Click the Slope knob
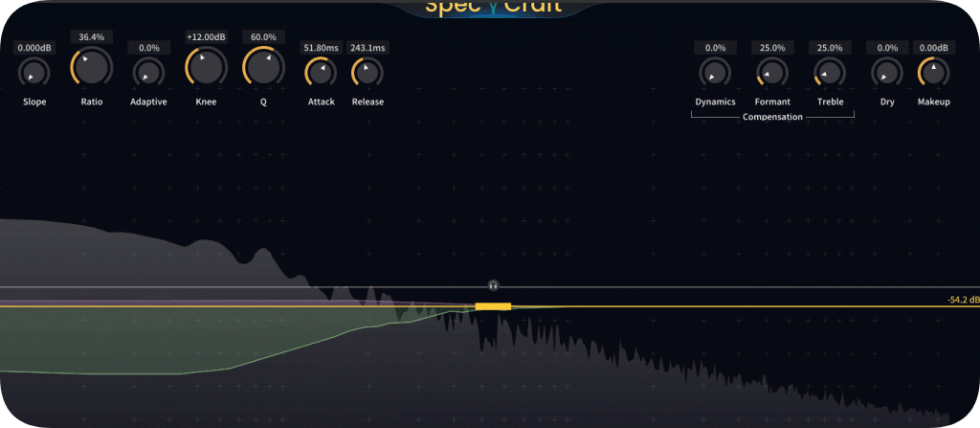The height and width of the screenshot is (428, 980). pos(34,72)
